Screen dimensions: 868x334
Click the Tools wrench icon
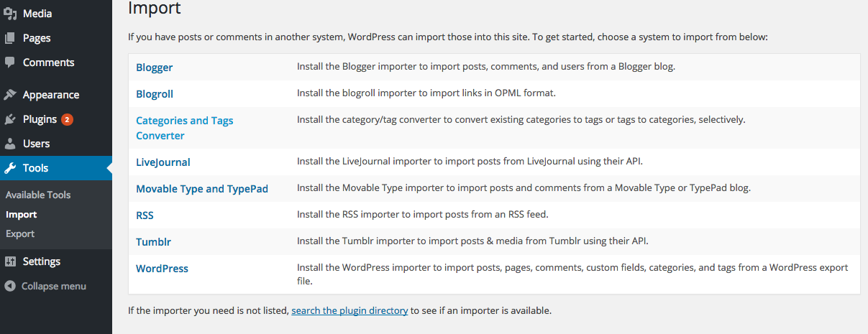(x=10, y=168)
